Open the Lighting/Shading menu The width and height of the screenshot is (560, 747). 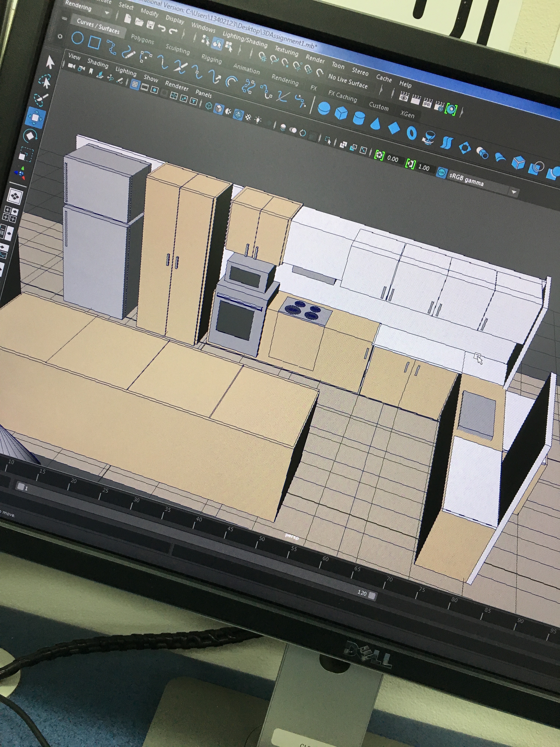click(x=245, y=39)
